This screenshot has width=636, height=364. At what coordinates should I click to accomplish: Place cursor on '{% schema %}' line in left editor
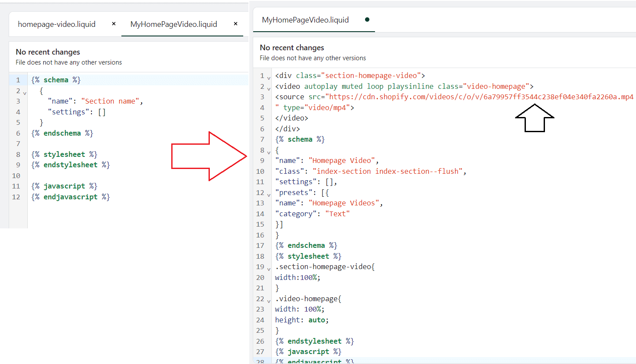point(56,80)
